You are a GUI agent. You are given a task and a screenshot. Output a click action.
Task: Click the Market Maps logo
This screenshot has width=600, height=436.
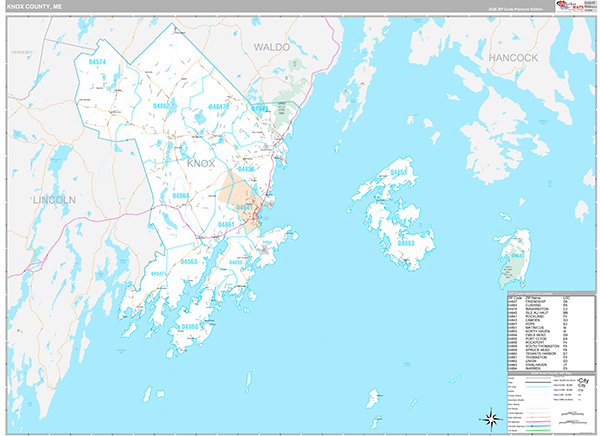(x=570, y=6)
